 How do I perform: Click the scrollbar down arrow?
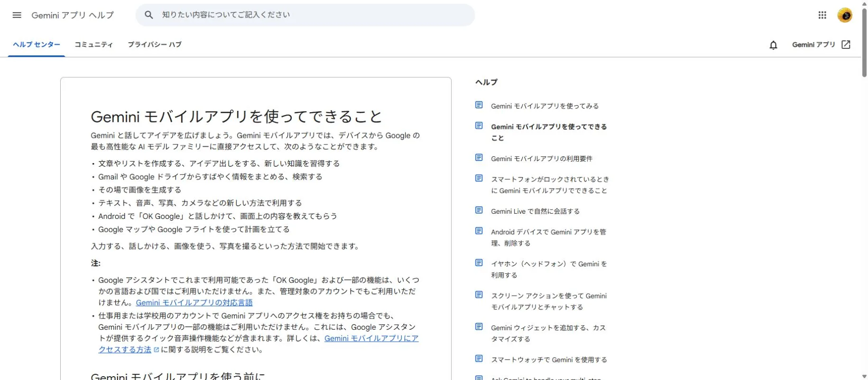tap(864, 377)
